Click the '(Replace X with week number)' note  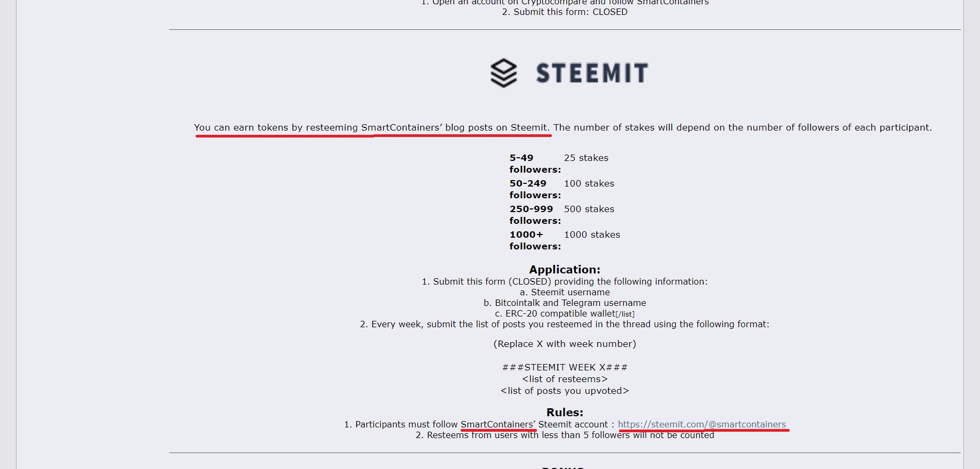click(565, 344)
